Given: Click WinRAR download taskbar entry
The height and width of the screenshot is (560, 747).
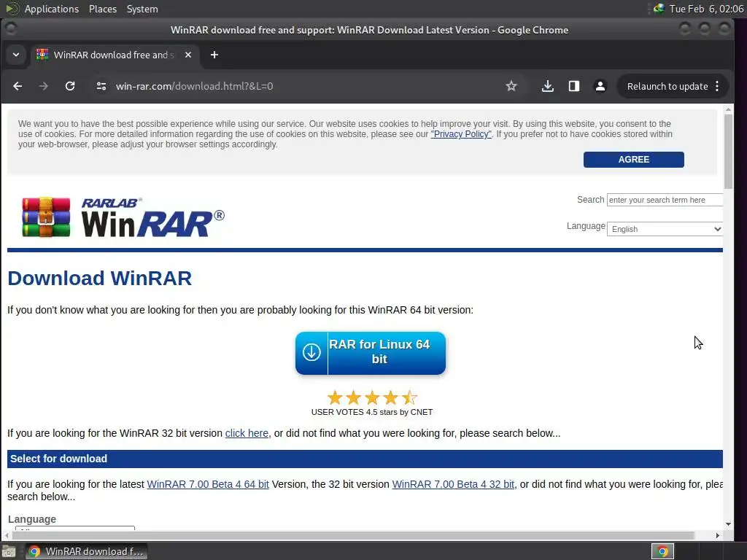Looking at the screenshot, I should click(x=86, y=551).
